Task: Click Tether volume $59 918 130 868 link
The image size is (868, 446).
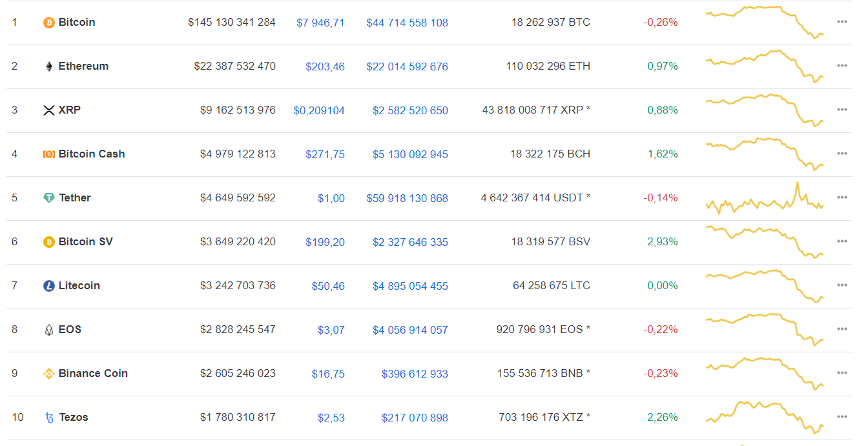Action: pyautogui.click(x=407, y=198)
